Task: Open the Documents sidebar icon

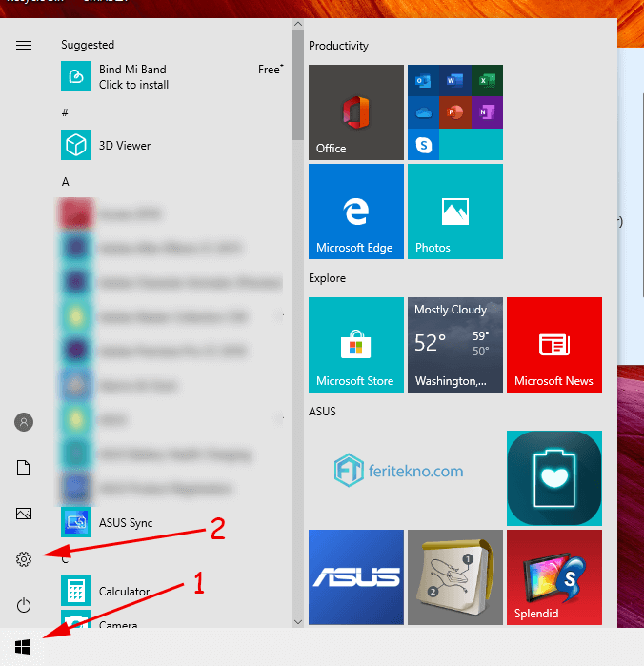Action: coord(24,468)
